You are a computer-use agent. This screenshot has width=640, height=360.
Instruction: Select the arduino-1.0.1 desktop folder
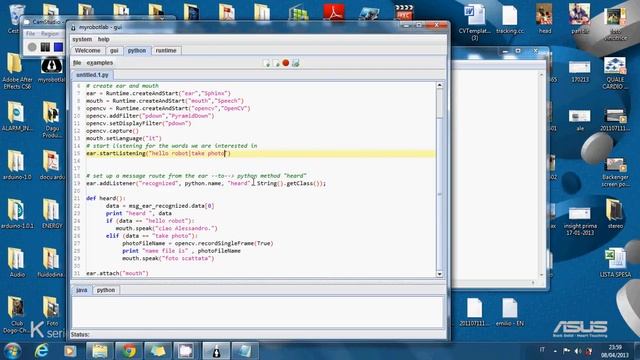pyautogui.click(x=17, y=214)
